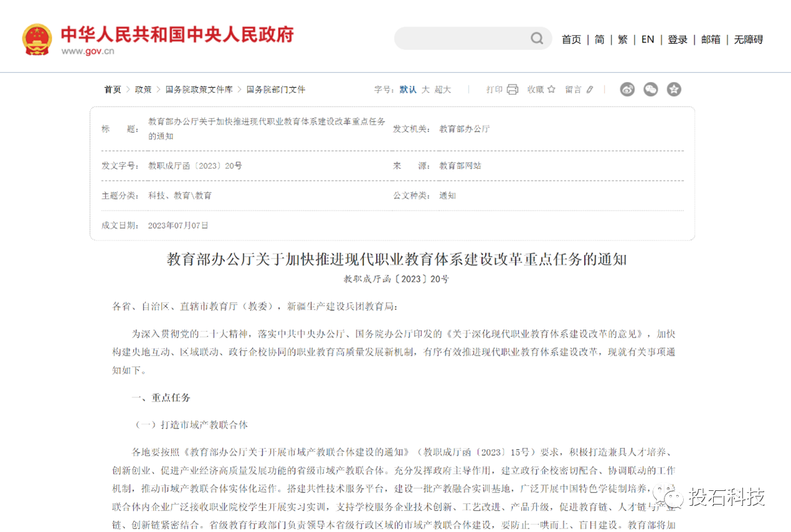791x532 pixels.
Task: Click the printer icon to print
Action: click(x=512, y=89)
